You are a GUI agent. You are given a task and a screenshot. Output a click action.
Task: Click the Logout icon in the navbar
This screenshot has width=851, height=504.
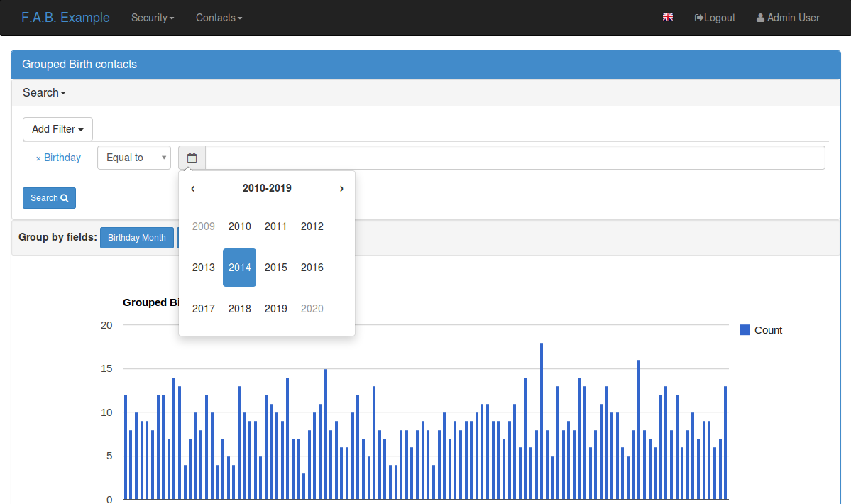click(698, 17)
